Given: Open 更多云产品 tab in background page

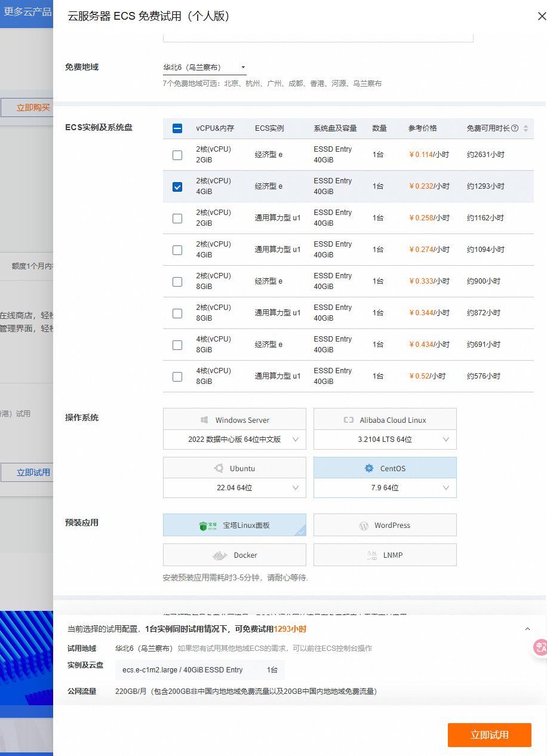Looking at the screenshot, I should click(26, 13).
